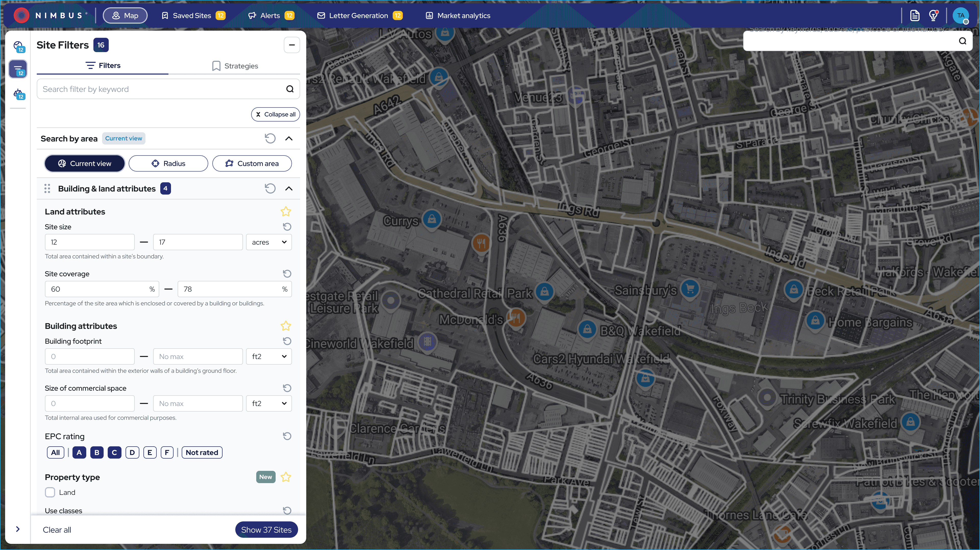Open Market analytics from top menu

(x=458, y=16)
